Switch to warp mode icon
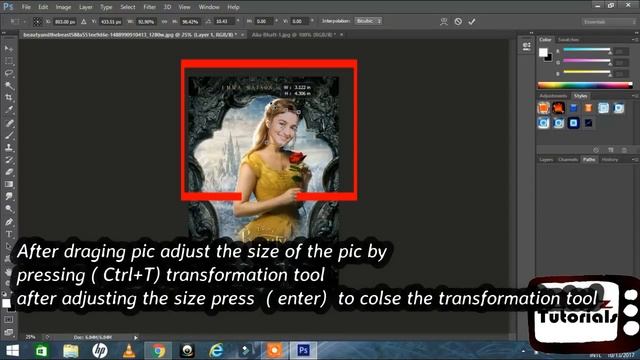The width and height of the screenshot is (640, 360). [444, 21]
